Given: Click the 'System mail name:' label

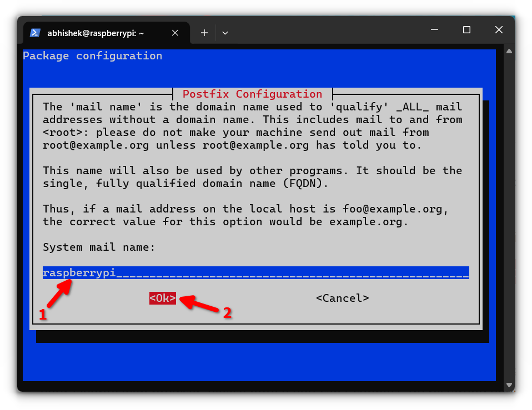Looking at the screenshot, I should point(99,247).
